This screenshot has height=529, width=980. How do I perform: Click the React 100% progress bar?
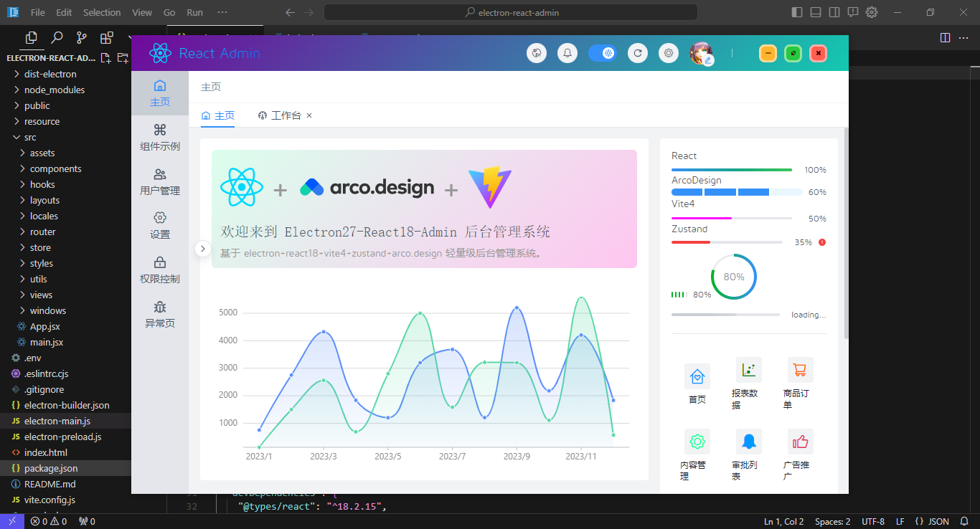click(x=732, y=170)
